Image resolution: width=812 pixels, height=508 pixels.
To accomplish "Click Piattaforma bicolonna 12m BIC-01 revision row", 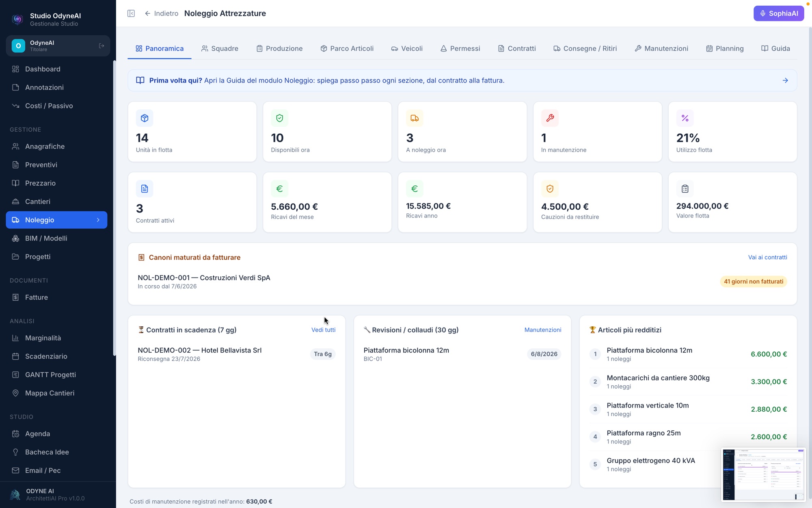I will click(462, 354).
